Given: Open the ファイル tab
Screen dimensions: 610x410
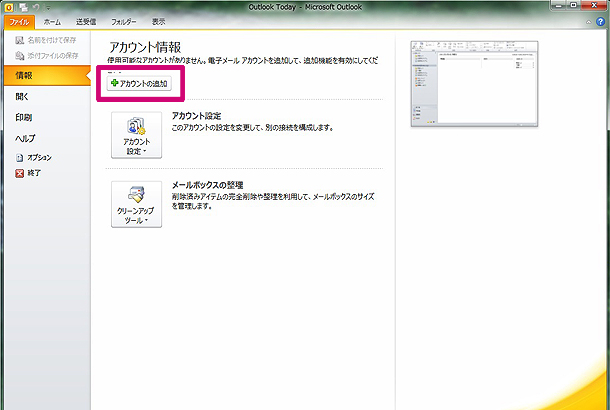Looking at the screenshot, I should [19, 22].
